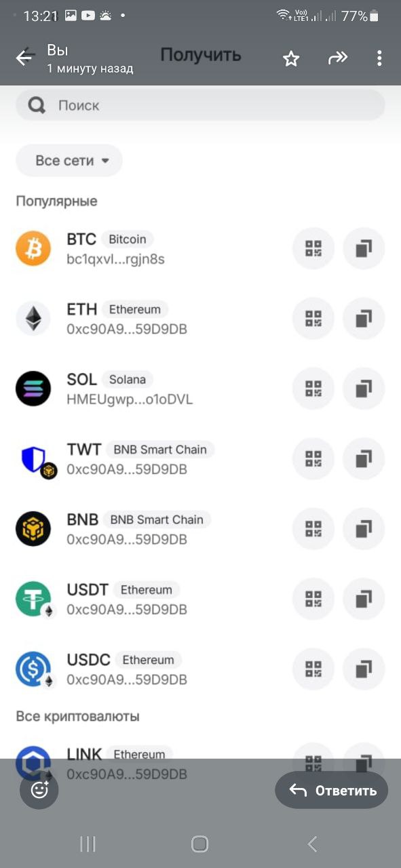Open the emoji reaction button
401x868 pixels.
click(39, 789)
